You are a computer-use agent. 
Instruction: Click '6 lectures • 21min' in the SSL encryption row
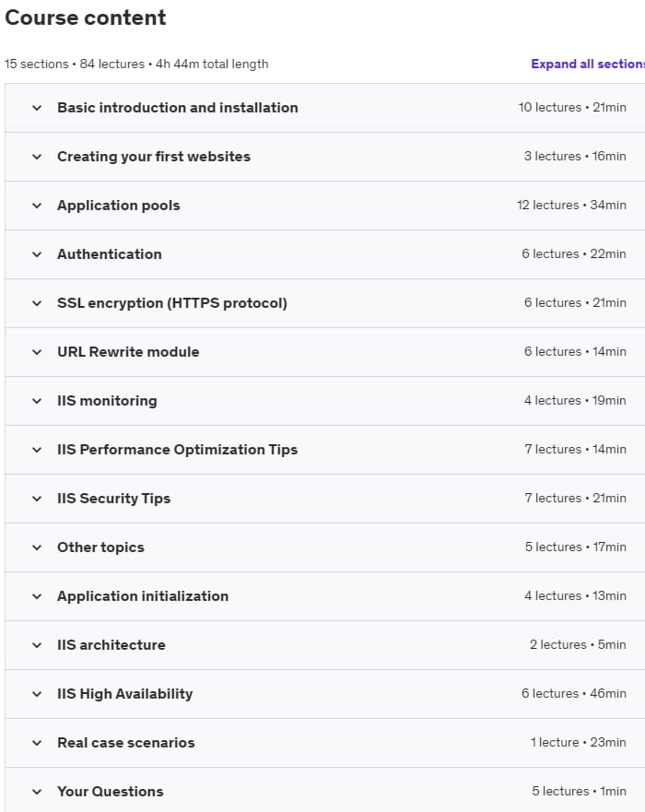tap(575, 302)
